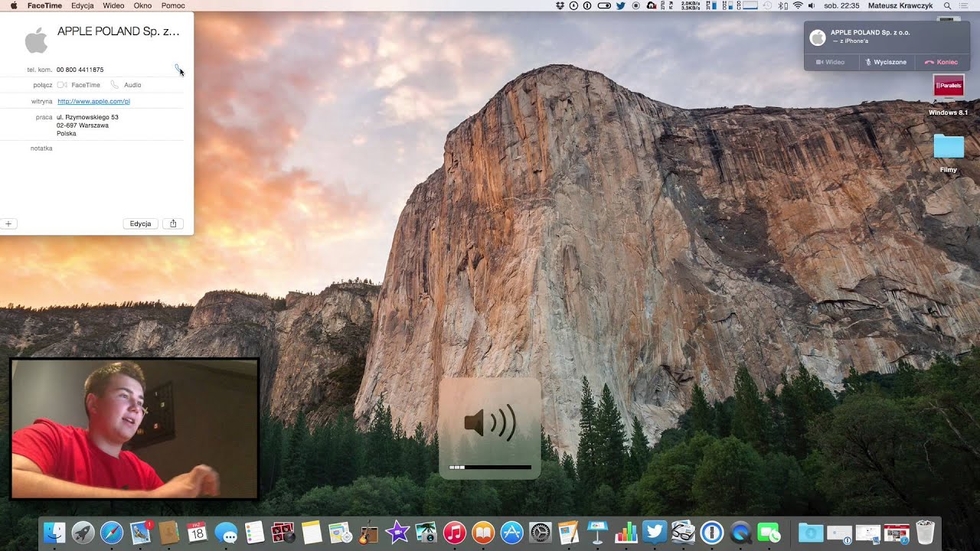Click the Dropbox menu bar icon
This screenshot has height=551, width=980.
pos(560,5)
